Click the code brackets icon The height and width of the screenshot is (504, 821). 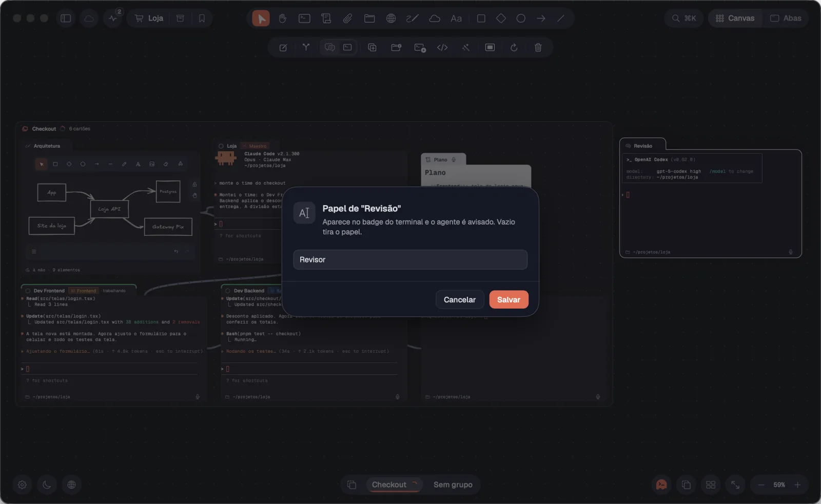click(442, 48)
